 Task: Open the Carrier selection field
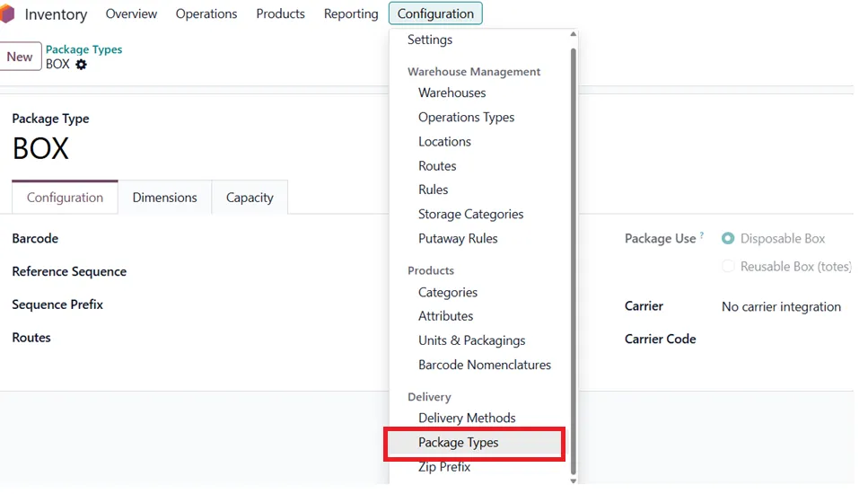point(781,307)
